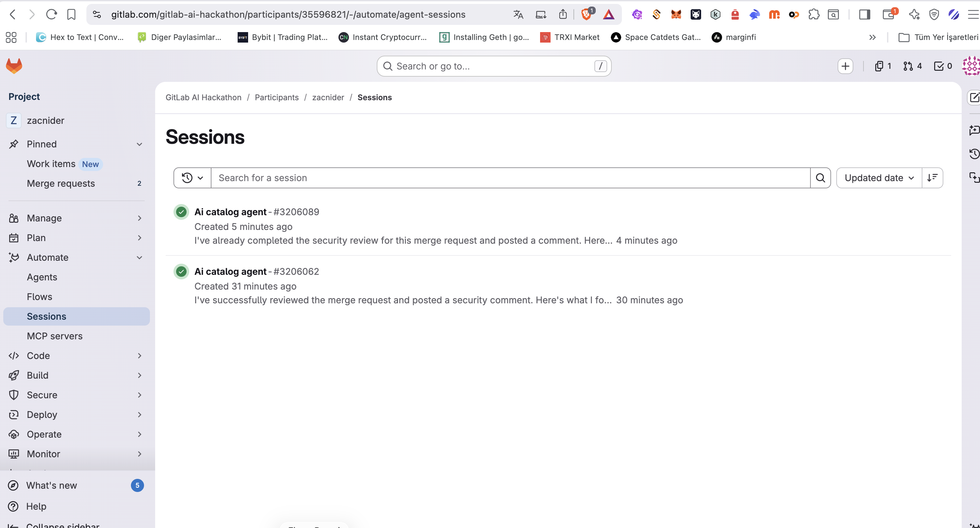Open Ai catalog agent session #3206089
This screenshot has width=980, height=528.
(x=230, y=212)
